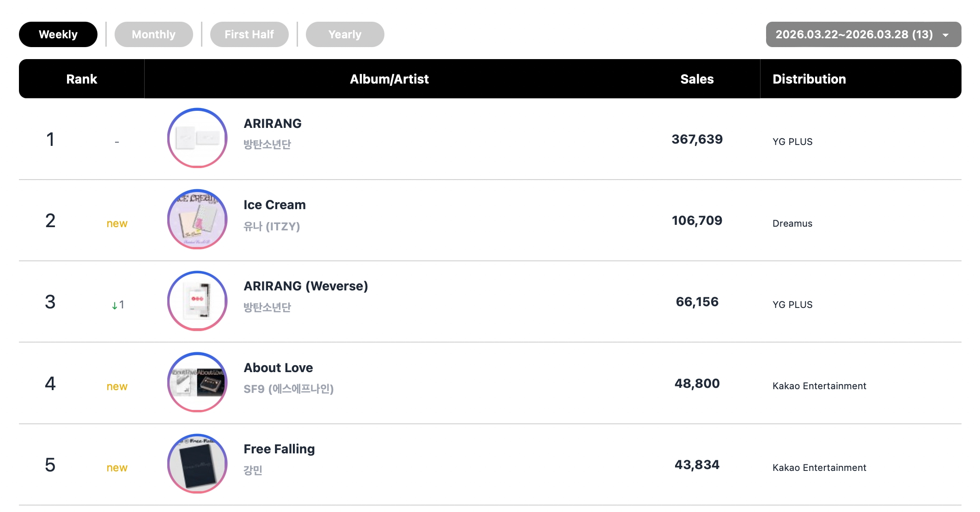Click the dropdown arrow beside the date range
The width and height of the screenshot is (980, 512).
(946, 35)
